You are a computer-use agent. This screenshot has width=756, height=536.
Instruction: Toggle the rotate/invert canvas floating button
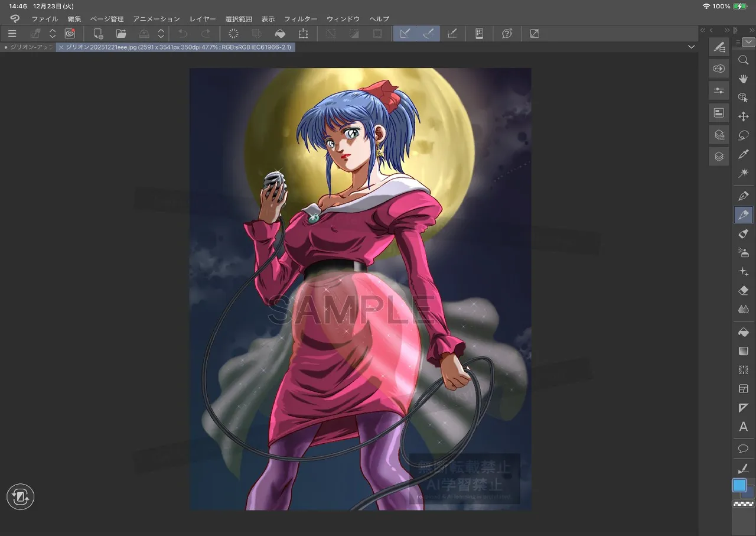pos(21,497)
